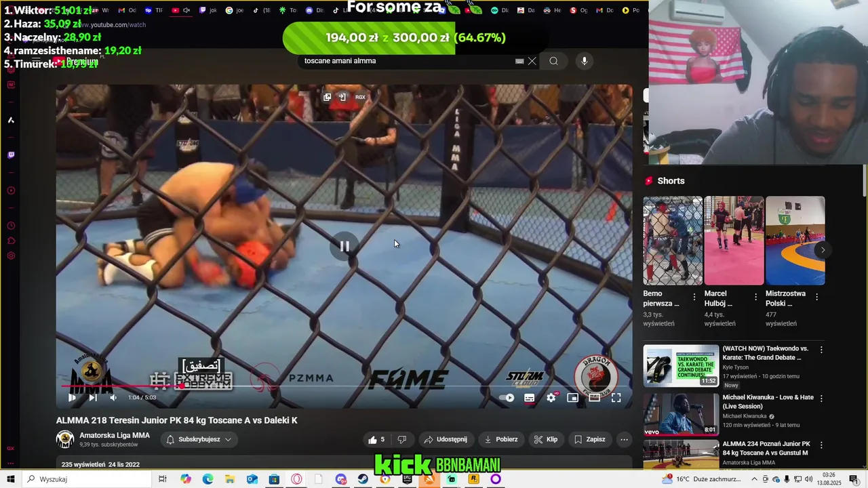Click the Windows taskbar search box 'Wyszukaj'

[x=86, y=479]
